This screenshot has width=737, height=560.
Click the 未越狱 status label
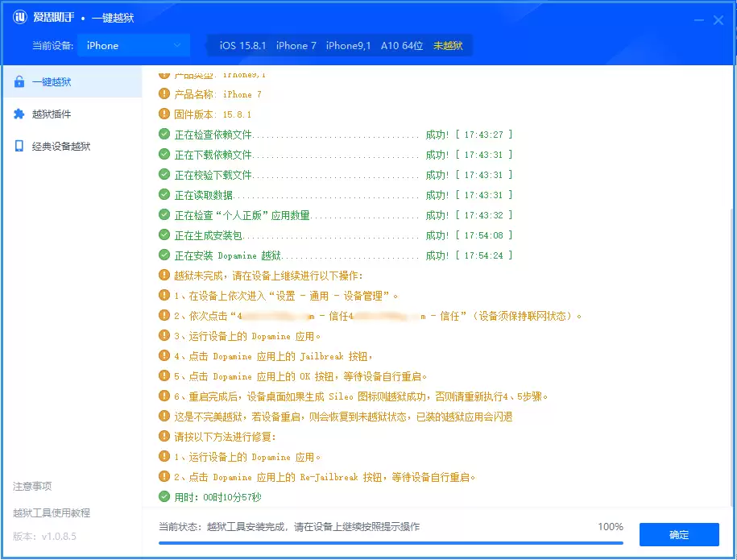click(x=448, y=46)
